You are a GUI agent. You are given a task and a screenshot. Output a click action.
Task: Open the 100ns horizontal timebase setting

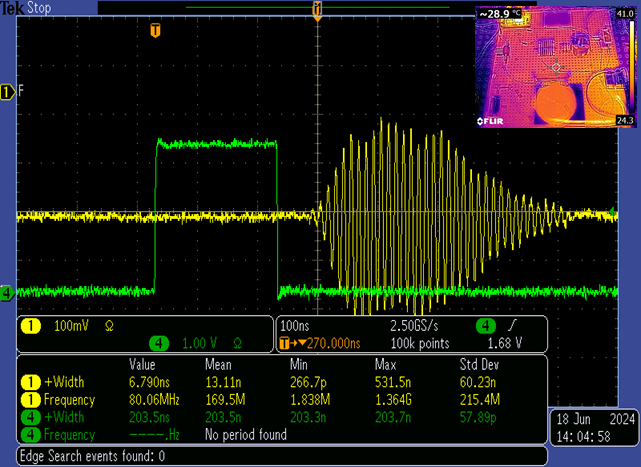click(296, 326)
